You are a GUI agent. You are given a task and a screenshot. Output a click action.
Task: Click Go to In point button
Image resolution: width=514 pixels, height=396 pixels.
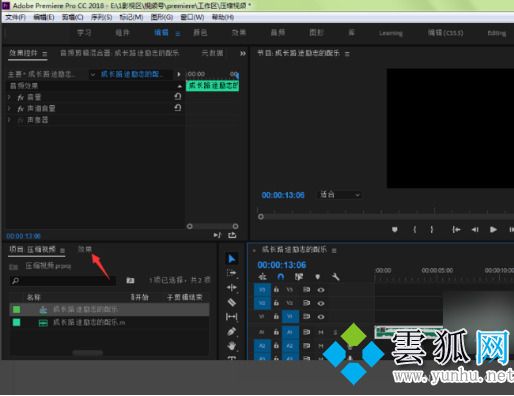pos(456,229)
